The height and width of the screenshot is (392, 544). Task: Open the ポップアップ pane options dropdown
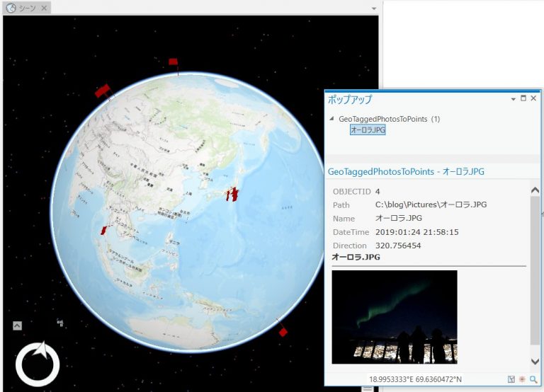pos(513,99)
